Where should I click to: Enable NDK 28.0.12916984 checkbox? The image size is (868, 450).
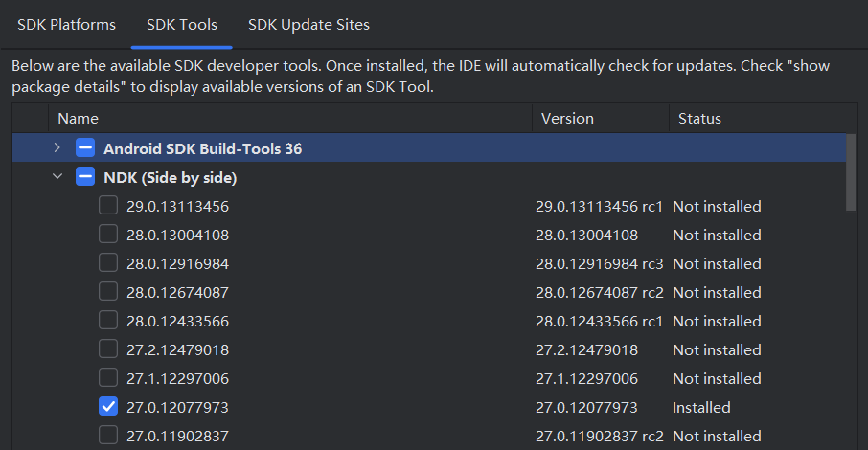[108, 263]
